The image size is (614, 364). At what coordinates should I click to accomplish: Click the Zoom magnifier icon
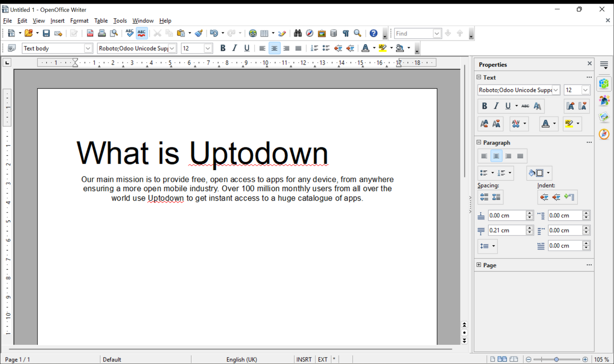tap(358, 33)
